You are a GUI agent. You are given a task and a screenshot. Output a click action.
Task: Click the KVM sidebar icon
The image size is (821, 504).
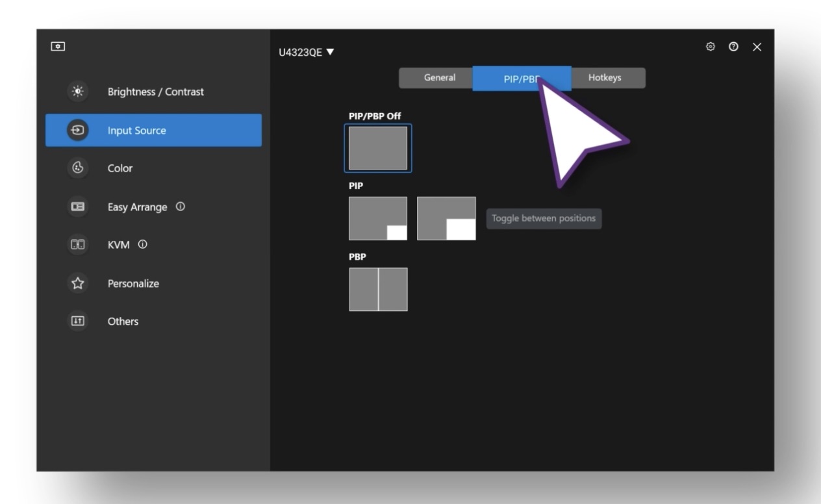coord(78,245)
